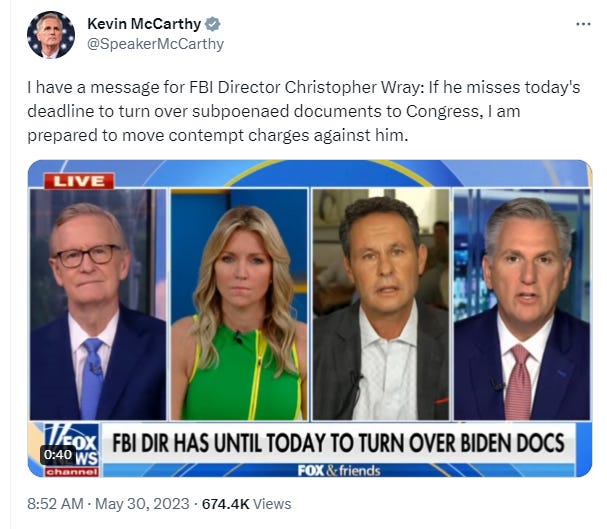
Task: Open the circular profile avatar
Action: [x=51, y=35]
